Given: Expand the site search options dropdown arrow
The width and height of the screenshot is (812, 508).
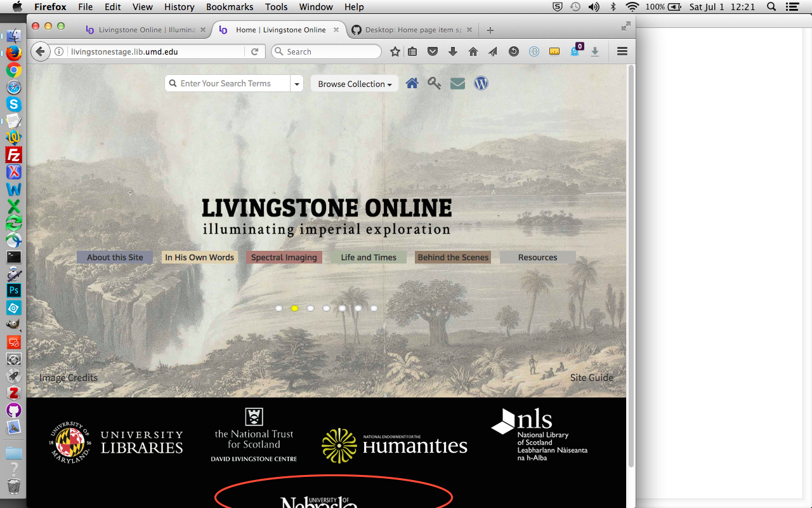Looking at the screenshot, I should click(x=297, y=84).
